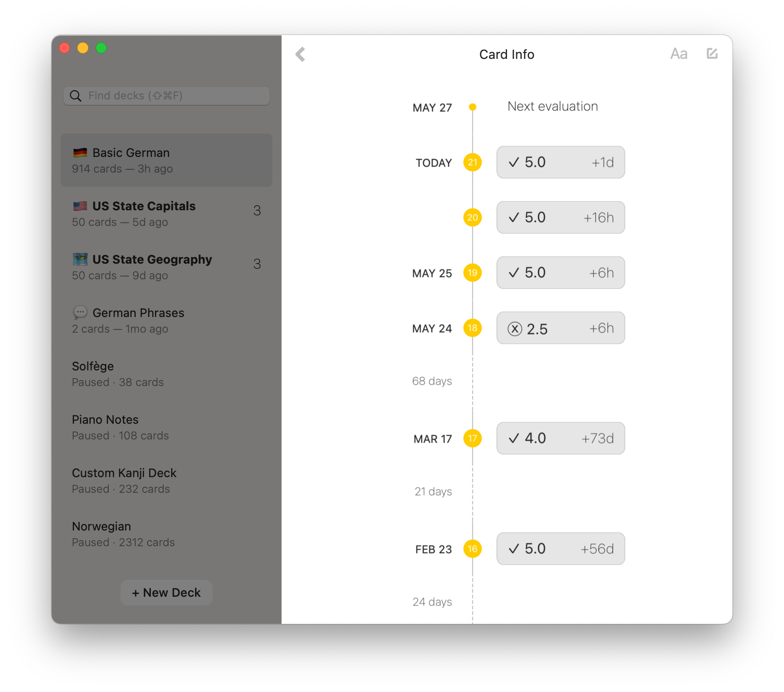Click the US flag icon for State Capitals
Viewport: 784px width, 692px height.
click(80, 206)
